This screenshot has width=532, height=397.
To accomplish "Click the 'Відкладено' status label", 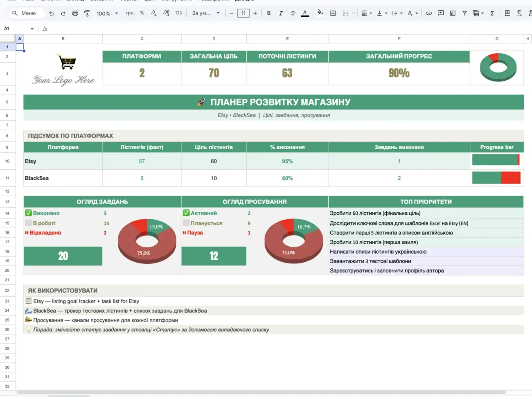I will click(x=45, y=233).
